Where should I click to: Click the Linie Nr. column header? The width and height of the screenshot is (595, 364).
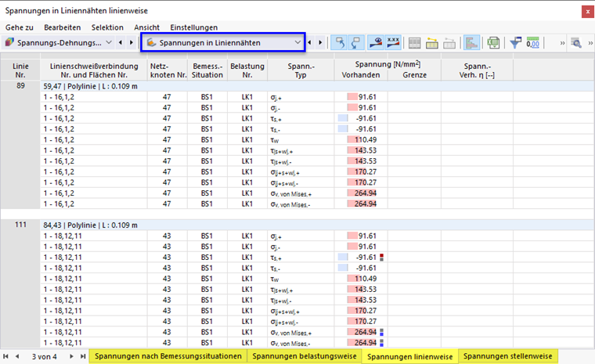(x=20, y=70)
